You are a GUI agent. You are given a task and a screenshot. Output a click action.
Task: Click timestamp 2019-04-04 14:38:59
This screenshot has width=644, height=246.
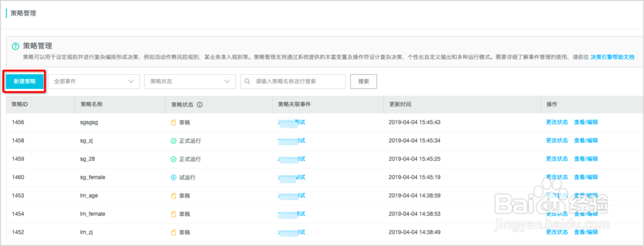(x=414, y=196)
